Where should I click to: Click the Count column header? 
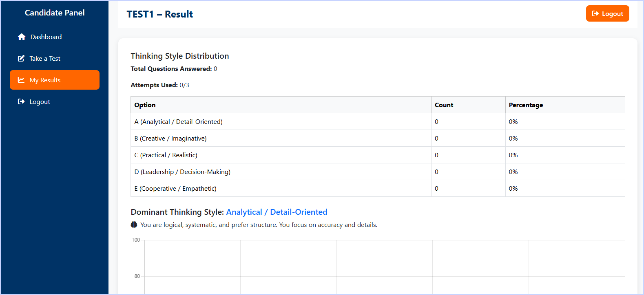tap(444, 105)
